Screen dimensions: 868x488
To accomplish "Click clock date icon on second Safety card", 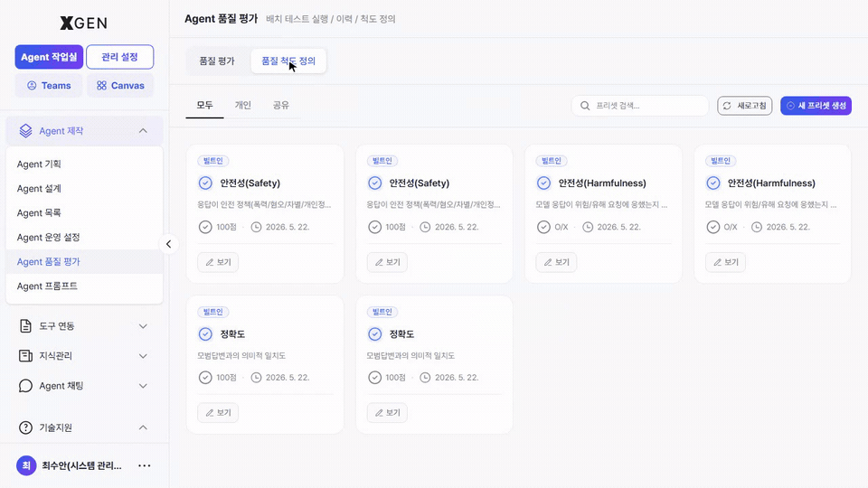I will pos(425,227).
